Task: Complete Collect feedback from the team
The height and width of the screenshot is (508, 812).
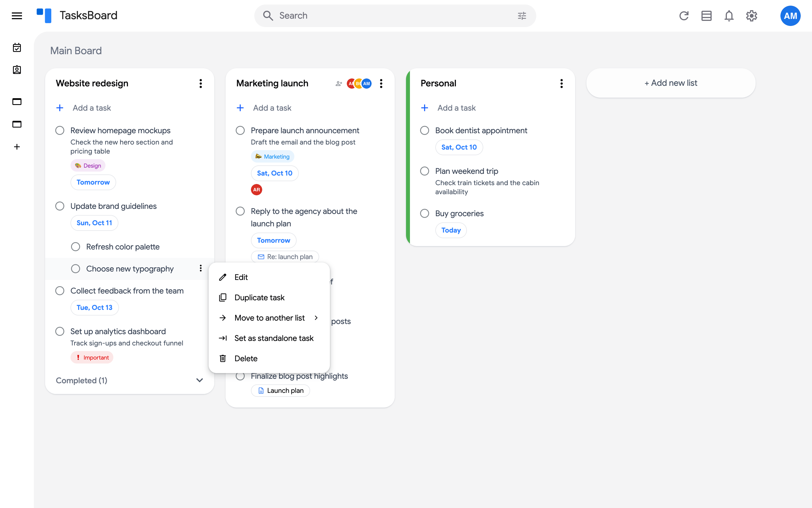Action: click(60, 291)
